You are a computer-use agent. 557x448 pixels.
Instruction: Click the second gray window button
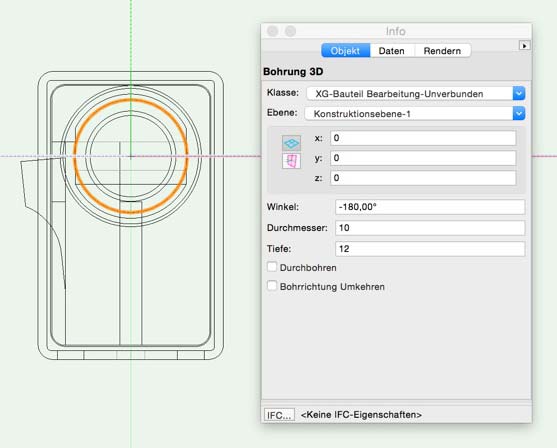click(290, 31)
